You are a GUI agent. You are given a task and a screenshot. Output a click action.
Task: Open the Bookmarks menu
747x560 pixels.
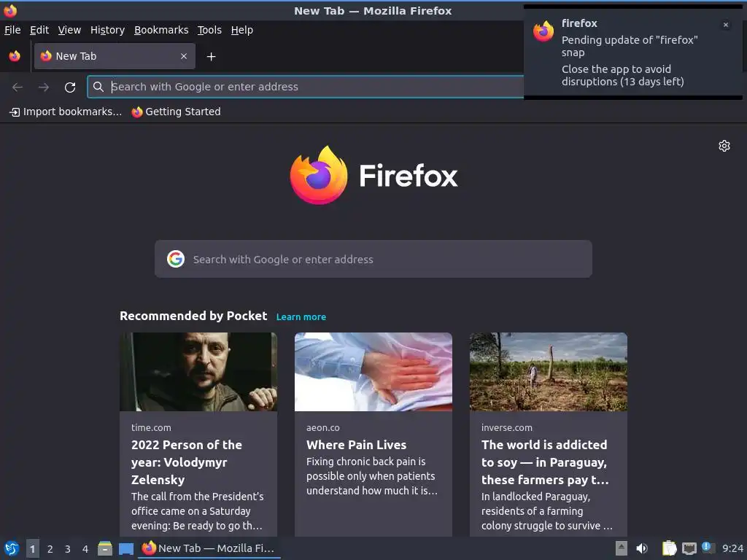point(161,30)
